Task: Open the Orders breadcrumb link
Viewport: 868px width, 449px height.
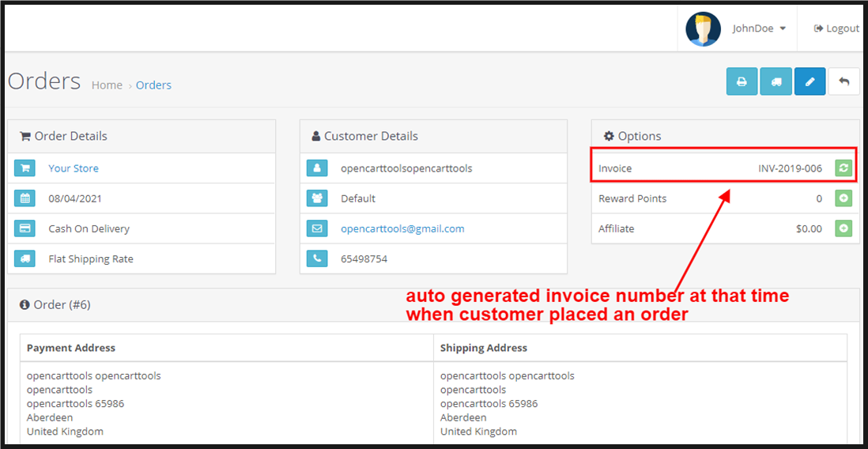Action: [153, 85]
